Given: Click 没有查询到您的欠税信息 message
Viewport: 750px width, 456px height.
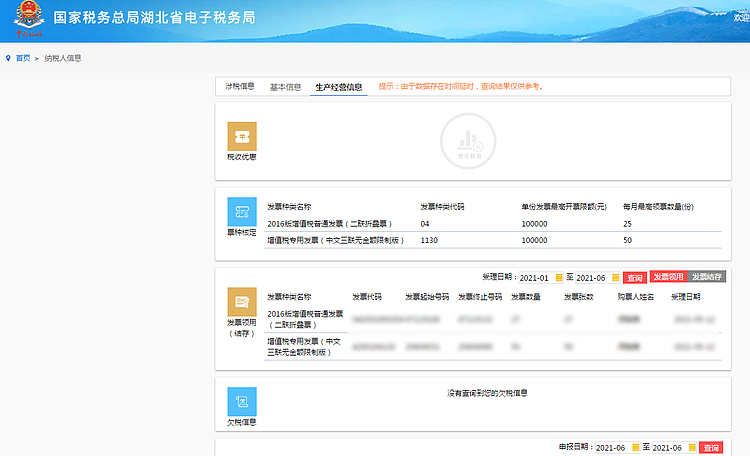Looking at the screenshot, I should (487, 393).
